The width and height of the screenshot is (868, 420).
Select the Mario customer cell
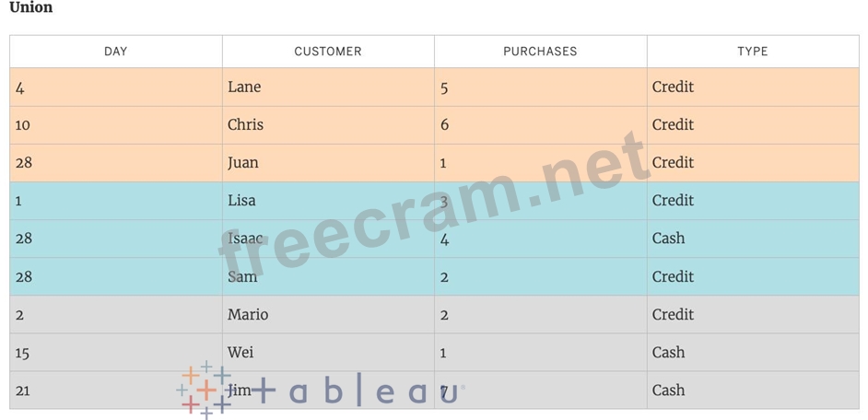(x=248, y=315)
